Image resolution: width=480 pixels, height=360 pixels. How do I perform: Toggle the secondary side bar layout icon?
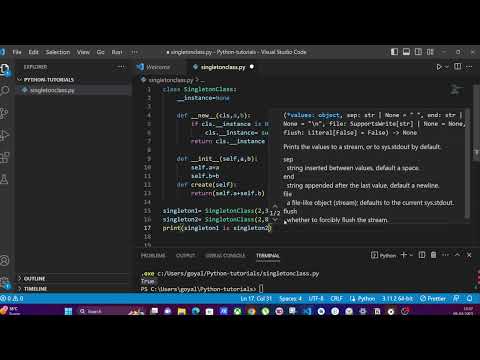[x=418, y=52]
